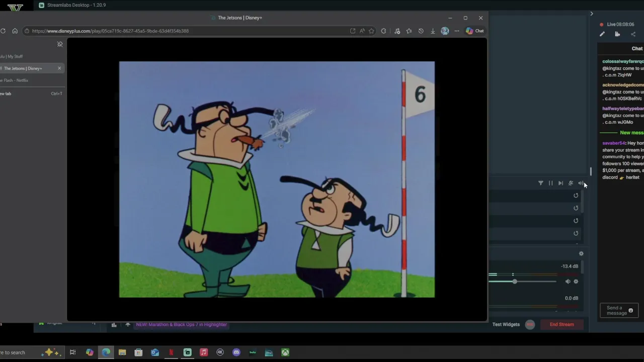Open the browser Downloads panel
644x362 pixels.
pos(433,31)
